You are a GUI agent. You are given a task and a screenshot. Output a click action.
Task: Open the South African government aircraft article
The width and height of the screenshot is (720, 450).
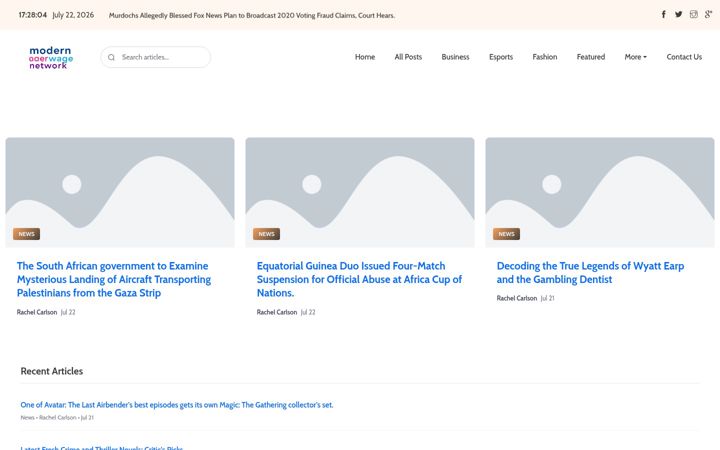click(x=114, y=279)
